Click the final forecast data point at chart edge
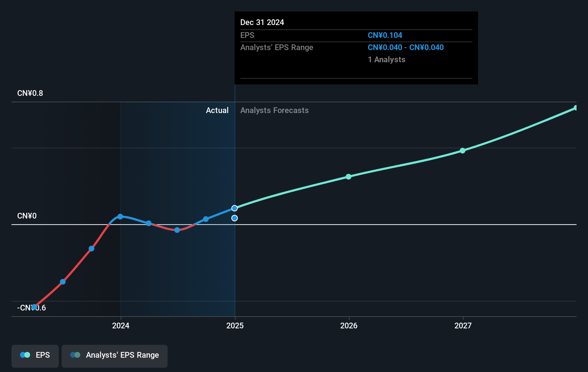Viewport: 588px width, 372px height. click(576, 108)
